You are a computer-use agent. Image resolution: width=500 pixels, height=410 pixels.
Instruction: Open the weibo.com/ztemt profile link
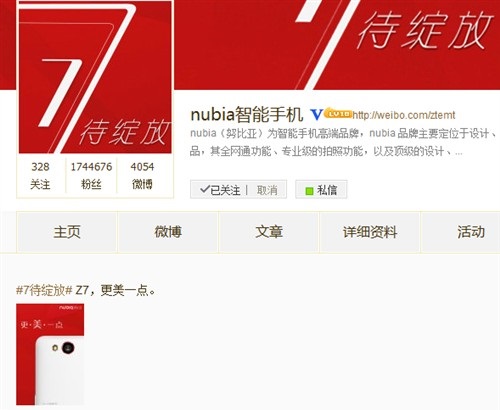pyautogui.click(x=404, y=115)
